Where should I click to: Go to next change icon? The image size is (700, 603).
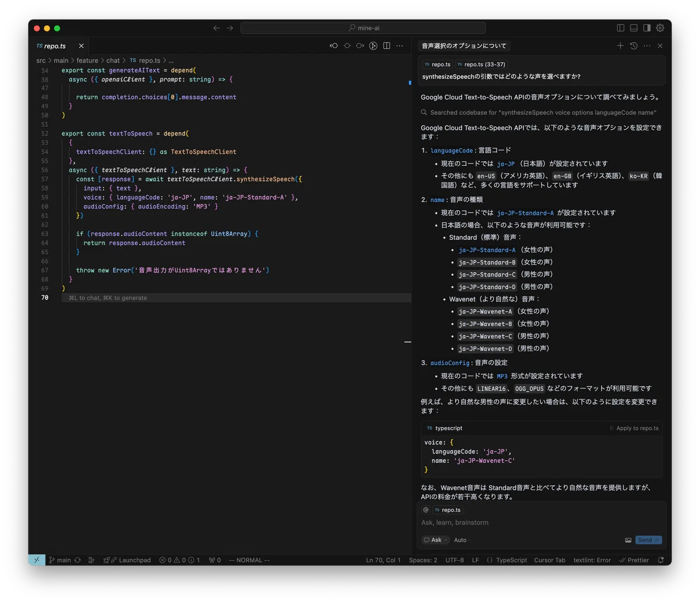[x=360, y=46]
